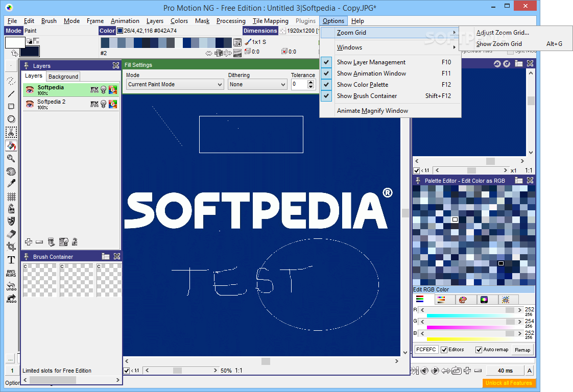
Task: Add a new layer with plus icon
Action: pyautogui.click(x=29, y=241)
